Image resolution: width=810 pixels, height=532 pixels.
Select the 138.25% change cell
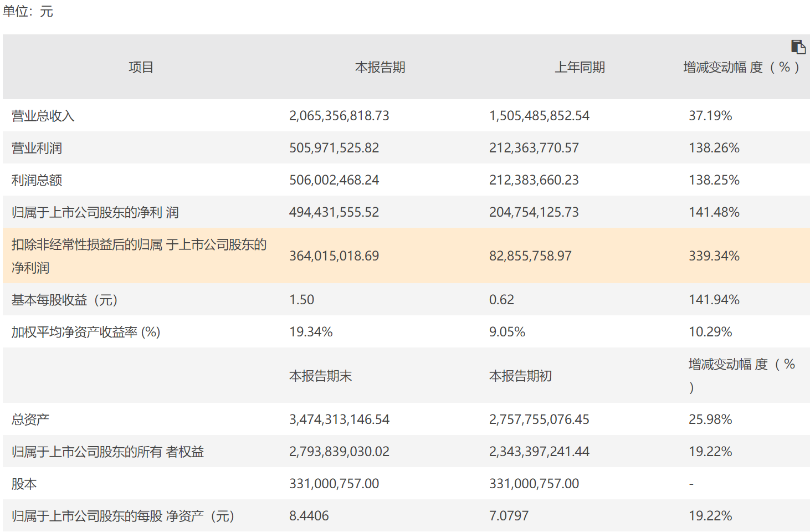coord(714,180)
